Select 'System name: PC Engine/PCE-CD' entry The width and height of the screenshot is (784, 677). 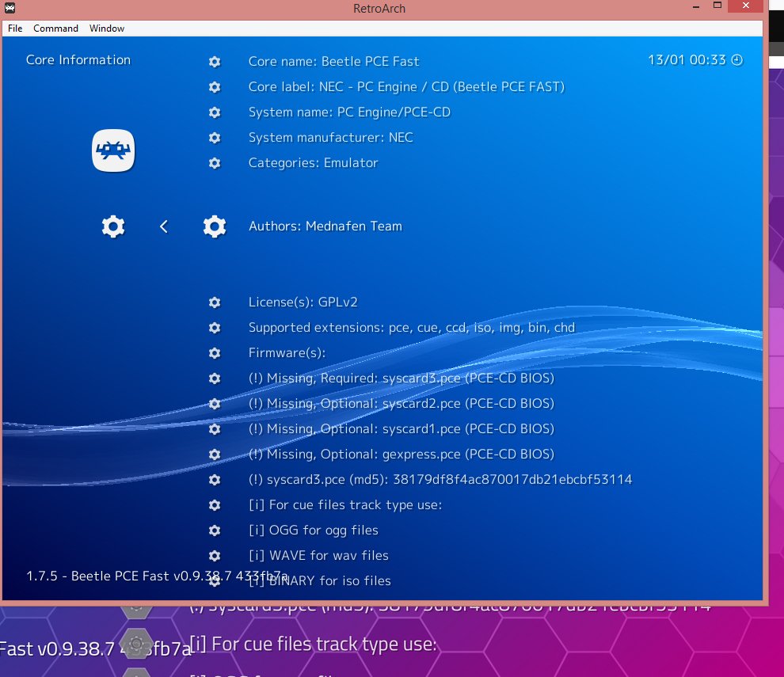[x=349, y=112]
